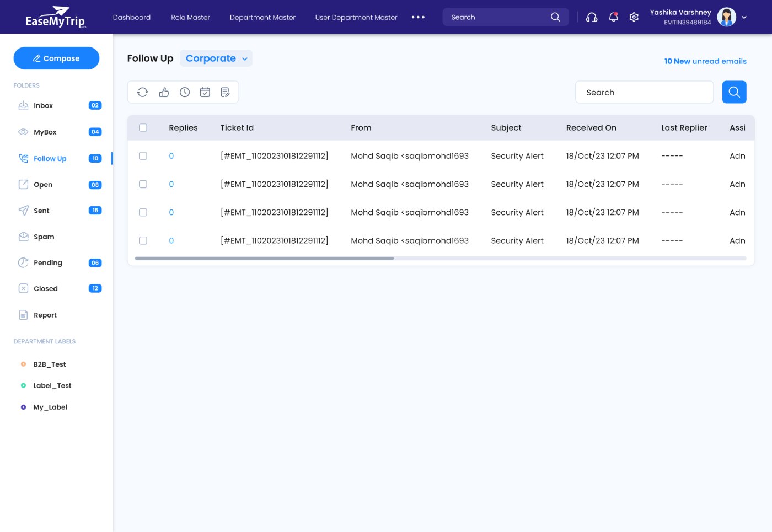772x532 pixels.
Task: Open User Department Master
Action: click(356, 17)
